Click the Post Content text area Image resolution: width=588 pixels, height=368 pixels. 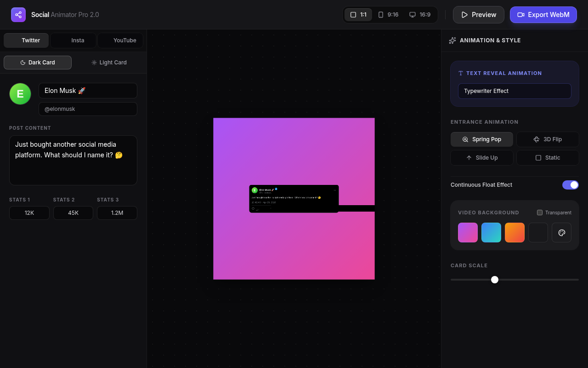[x=73, y=160]
